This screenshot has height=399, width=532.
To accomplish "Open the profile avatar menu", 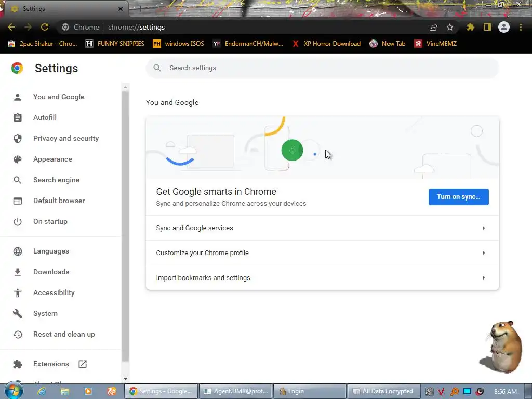I will pyautogui.click(x=504, y=27).
